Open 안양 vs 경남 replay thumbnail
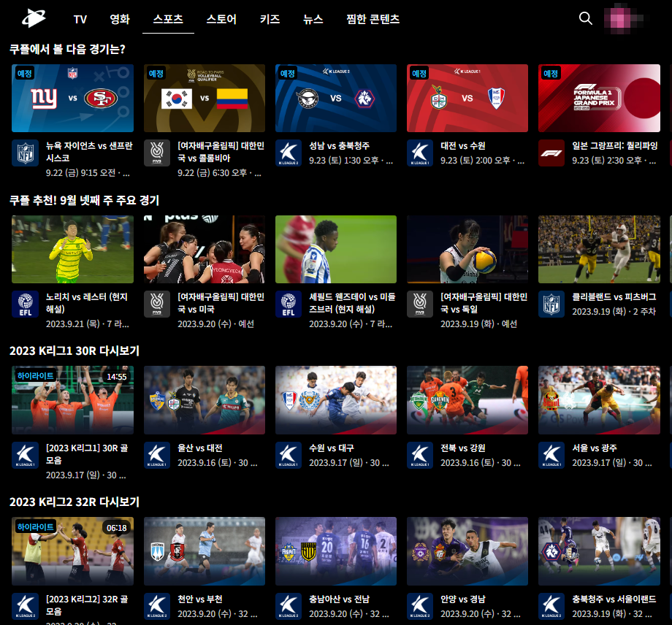This screenshot has width=672, height=625. [467, 551]
